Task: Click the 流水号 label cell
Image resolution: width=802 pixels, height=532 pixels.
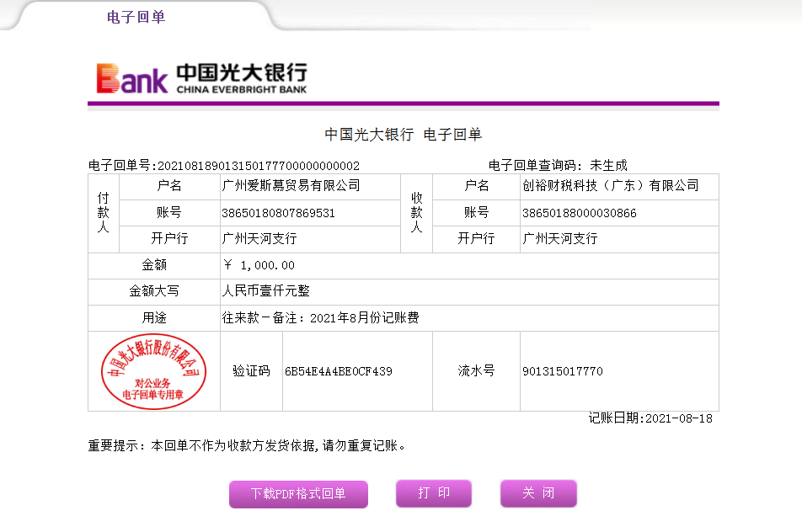Action: point(476,371)
